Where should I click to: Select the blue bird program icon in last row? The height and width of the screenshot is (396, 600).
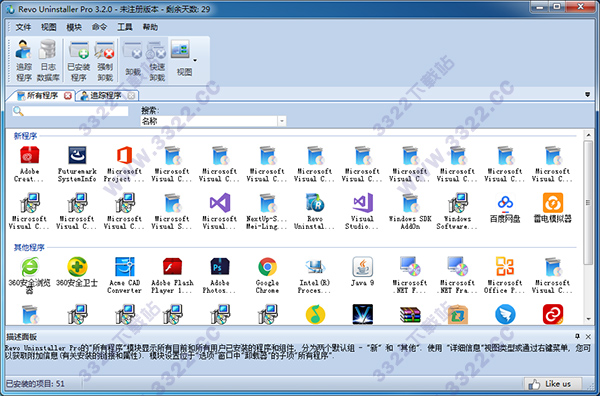pos(505,314)
